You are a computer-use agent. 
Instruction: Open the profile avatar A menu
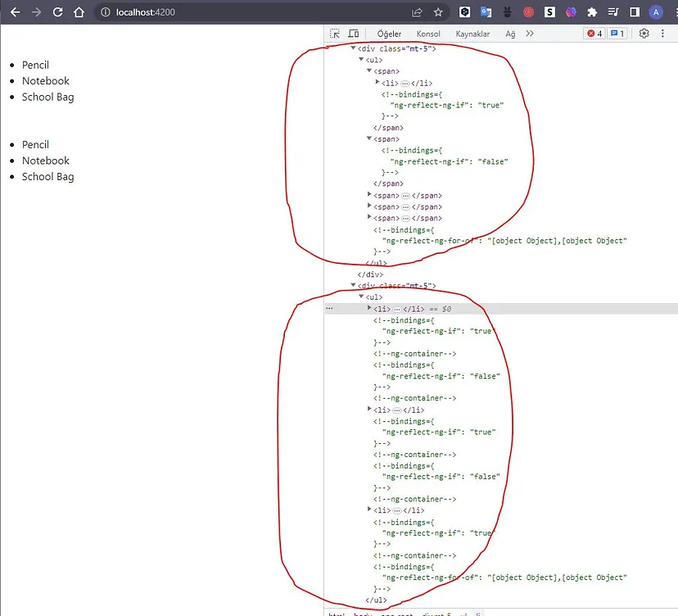coord(656,12)
